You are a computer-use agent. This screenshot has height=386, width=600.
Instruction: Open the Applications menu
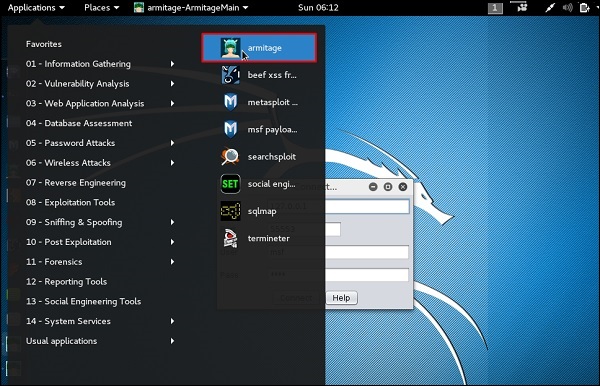(x=36, y=7)
